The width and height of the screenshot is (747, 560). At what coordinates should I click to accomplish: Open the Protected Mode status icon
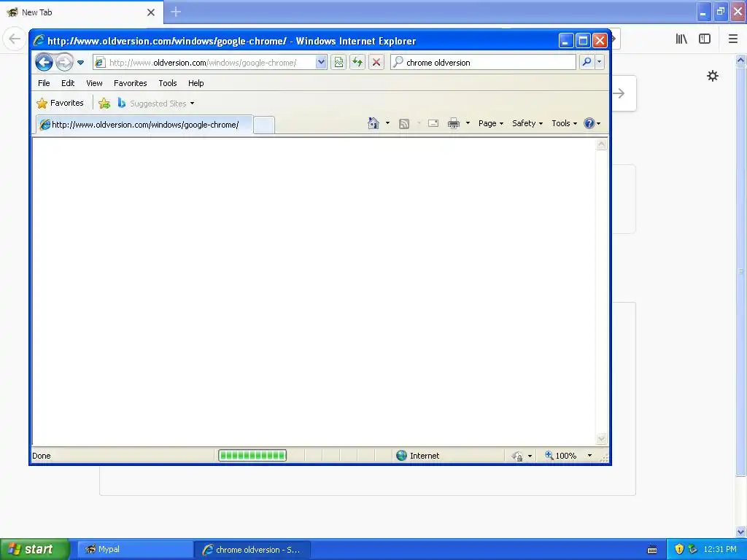517,456
